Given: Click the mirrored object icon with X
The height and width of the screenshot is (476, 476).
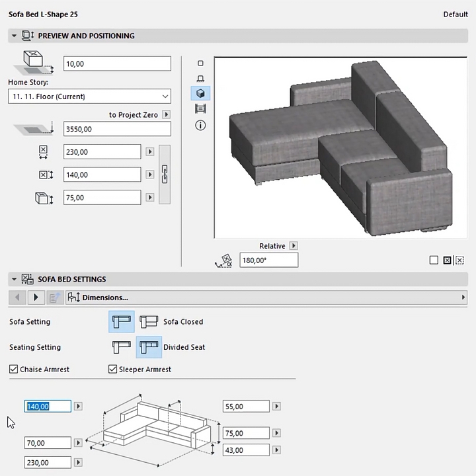Looking at the screenshot, I should tap(447, 260).
